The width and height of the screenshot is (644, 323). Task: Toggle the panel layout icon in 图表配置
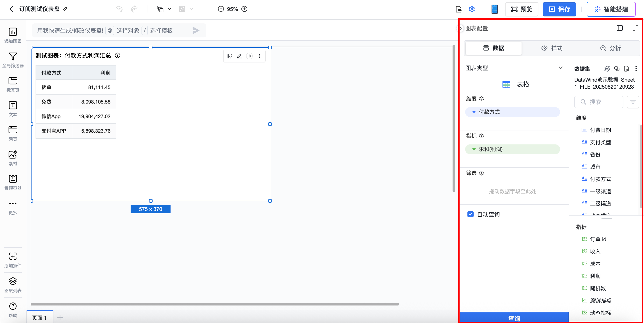point(619,28)
